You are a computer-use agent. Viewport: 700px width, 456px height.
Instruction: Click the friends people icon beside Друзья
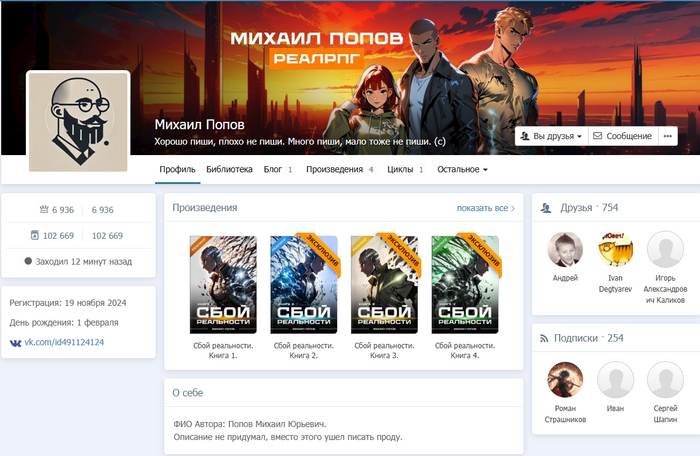[x=546, y=208]
